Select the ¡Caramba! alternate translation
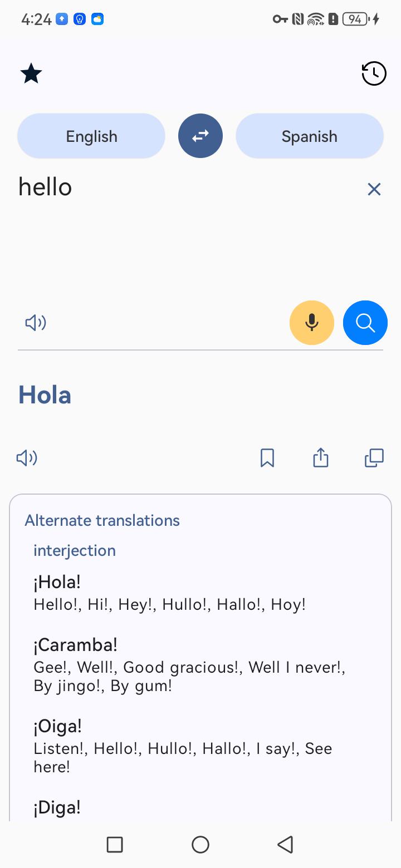This screenshot has height=868, width=401. coord(76,645)
